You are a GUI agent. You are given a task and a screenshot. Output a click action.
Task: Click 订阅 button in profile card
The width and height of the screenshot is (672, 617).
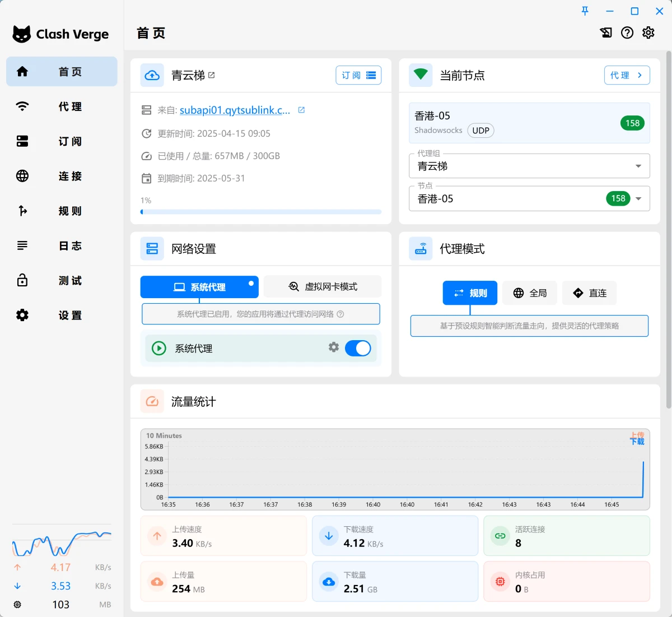358,75
